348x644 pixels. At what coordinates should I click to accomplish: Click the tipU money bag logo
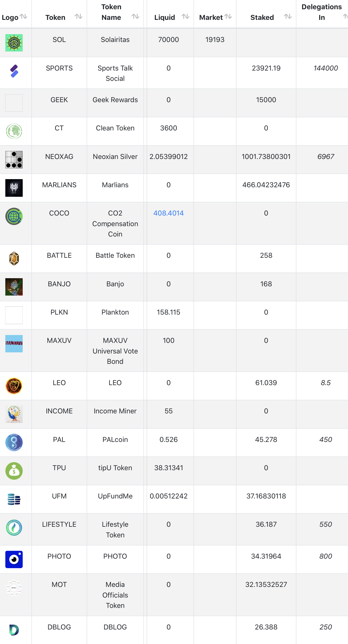[14, 471]
